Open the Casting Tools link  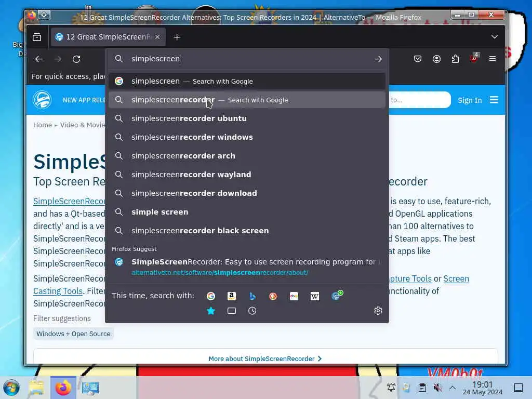pyautogui.click(x=58, y=291)
